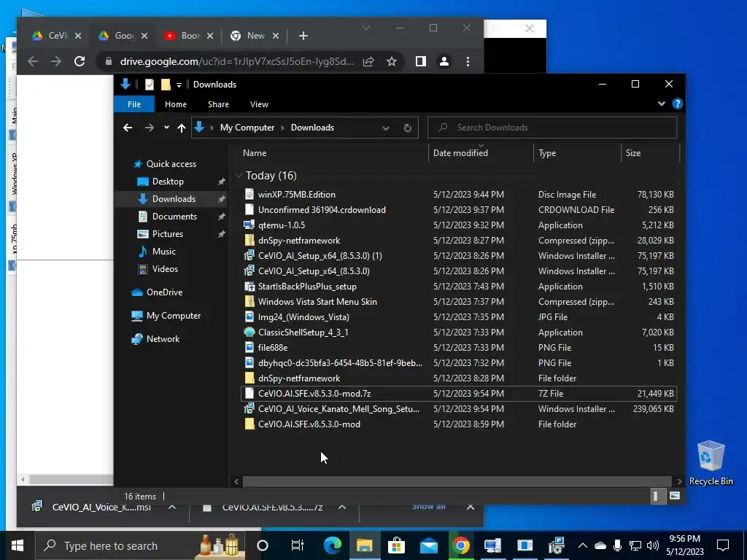
Task: Switch to large thumbnails view icon
Action: (x=675, y=496)
